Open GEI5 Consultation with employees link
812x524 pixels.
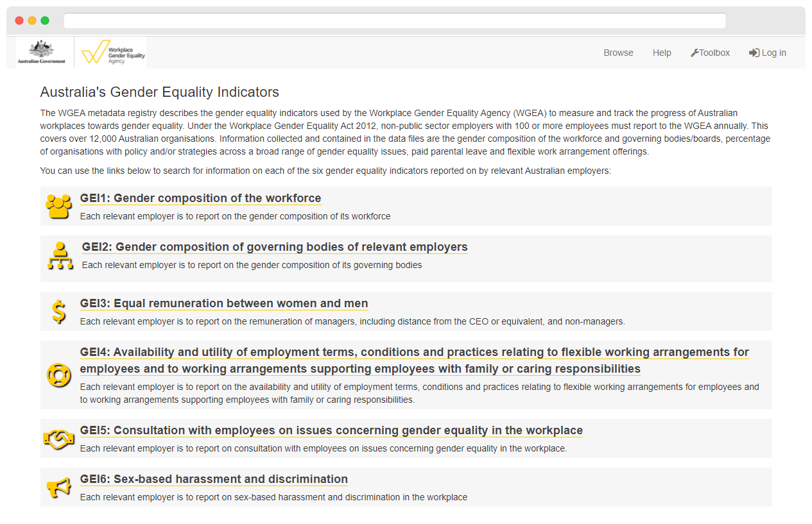click(x=331, y=430)
